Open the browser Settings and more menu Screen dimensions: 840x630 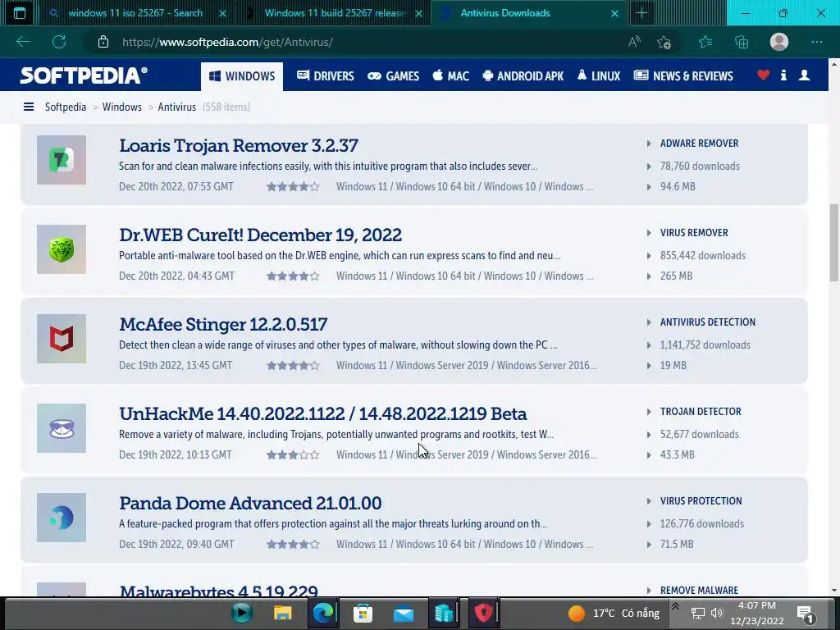point(816,42)
